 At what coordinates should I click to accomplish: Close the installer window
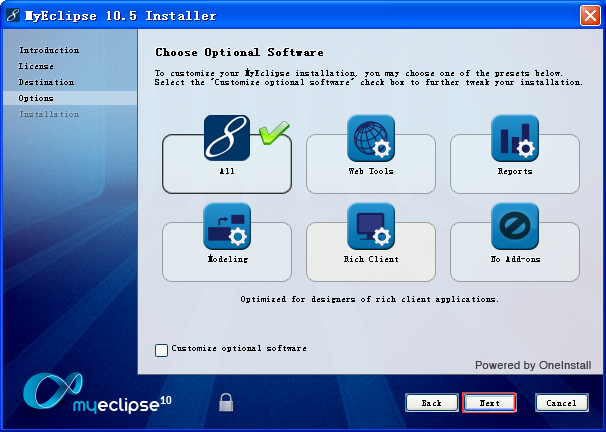(x=590, y=16)
